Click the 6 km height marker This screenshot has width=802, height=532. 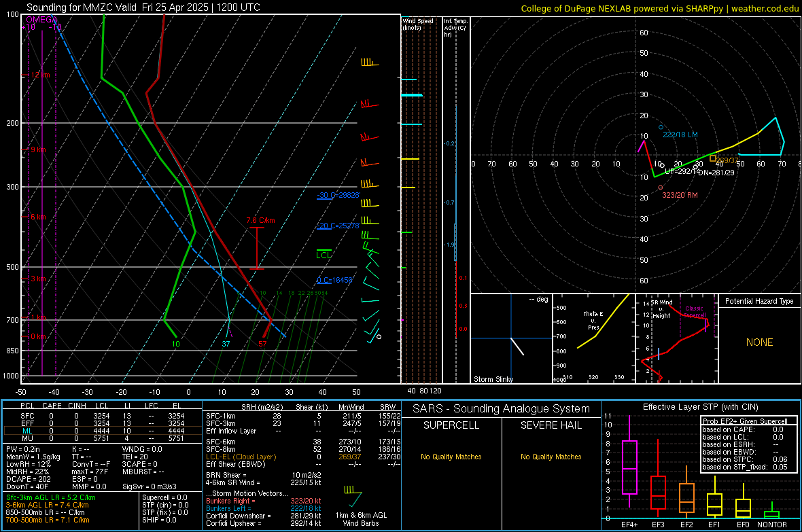38,217
